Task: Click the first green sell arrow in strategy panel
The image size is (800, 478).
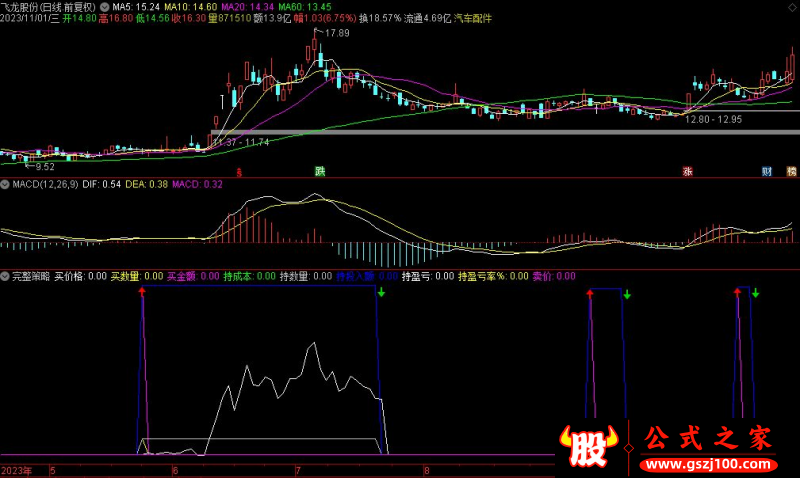Action: coord(381,293)
